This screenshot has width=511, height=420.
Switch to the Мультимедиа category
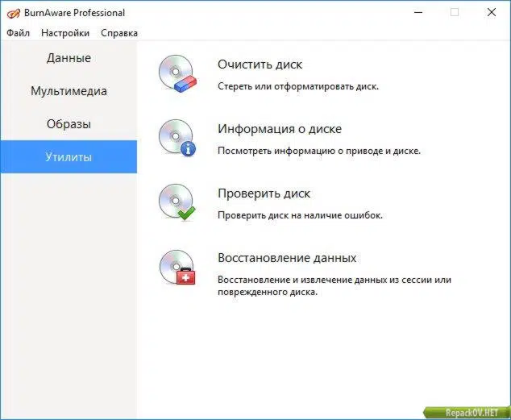click(69, 91)
